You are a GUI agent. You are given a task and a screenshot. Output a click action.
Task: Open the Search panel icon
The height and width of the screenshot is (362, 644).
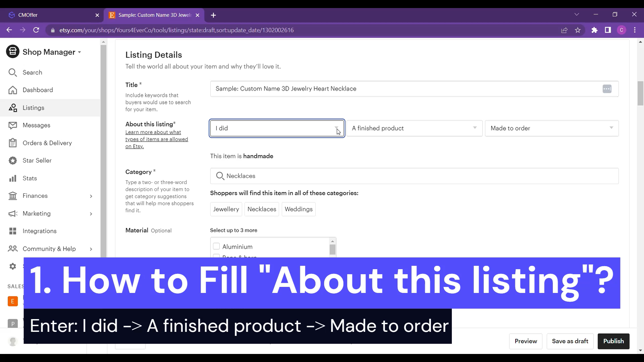coord(12,72)
